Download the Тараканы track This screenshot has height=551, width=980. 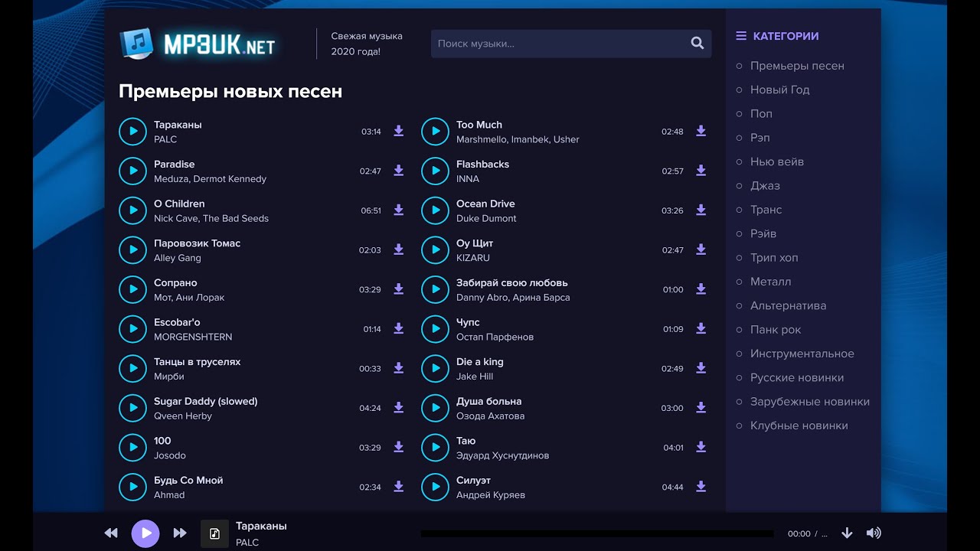pyautogui.click(x=398, y=131)
